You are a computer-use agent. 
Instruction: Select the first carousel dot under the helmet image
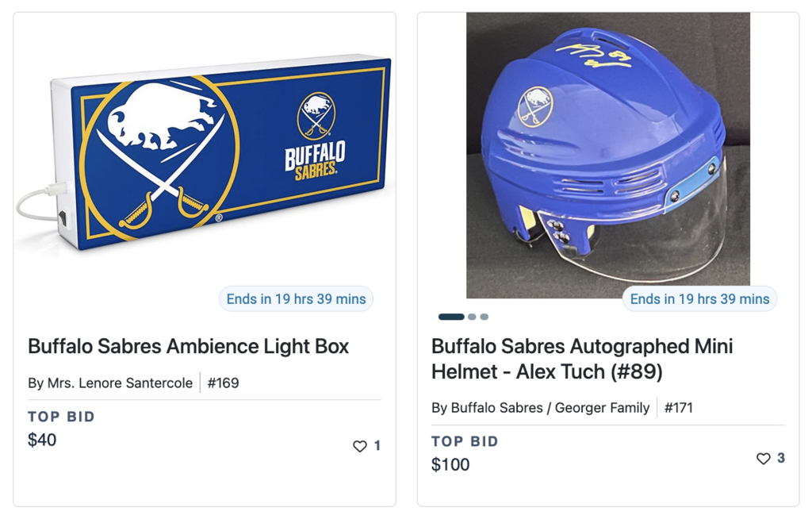click(x=451, y=316)
